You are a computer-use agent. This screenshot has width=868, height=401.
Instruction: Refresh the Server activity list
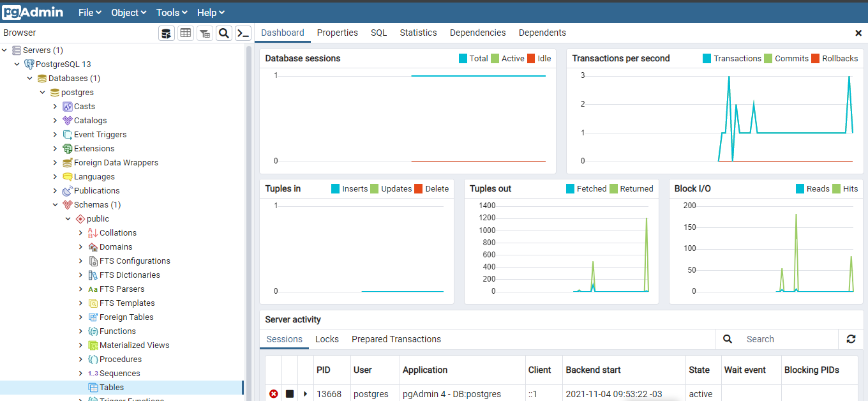click(x=851, y=339)
